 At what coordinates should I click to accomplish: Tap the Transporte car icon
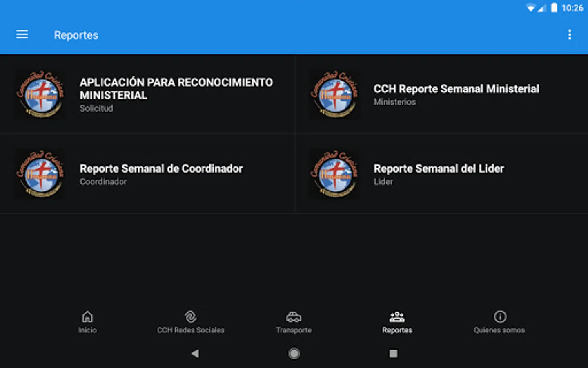click(x=294, y=317)
